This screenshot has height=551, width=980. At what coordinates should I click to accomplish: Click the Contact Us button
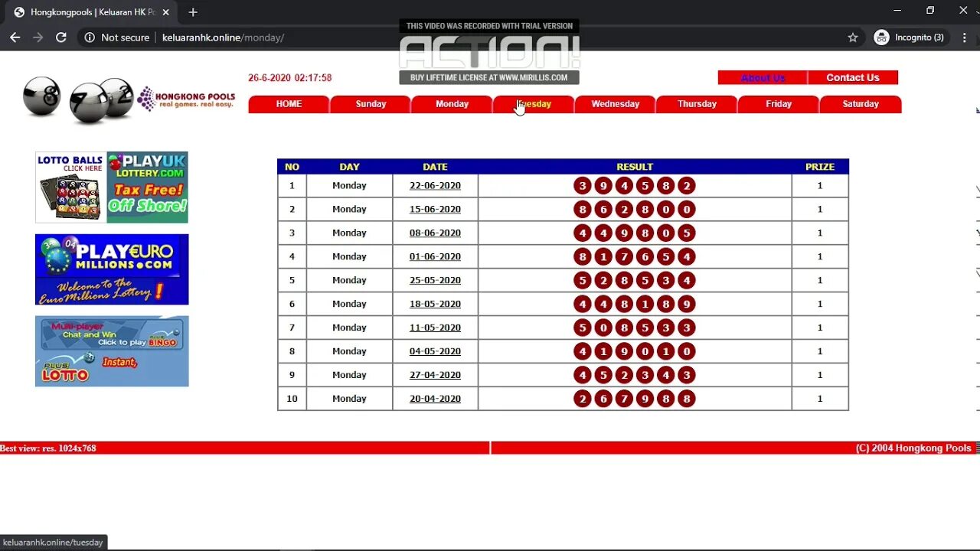(853, 78)
